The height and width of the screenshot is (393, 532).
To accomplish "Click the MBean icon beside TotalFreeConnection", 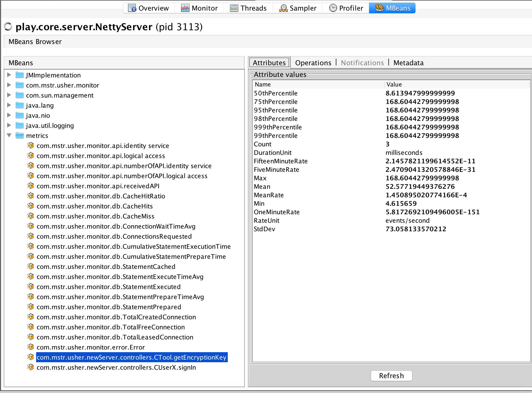I will click(31, 327).
